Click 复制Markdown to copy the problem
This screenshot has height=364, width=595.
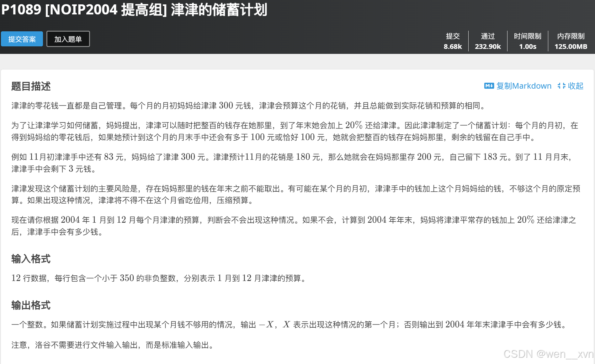tap(524, 86)
